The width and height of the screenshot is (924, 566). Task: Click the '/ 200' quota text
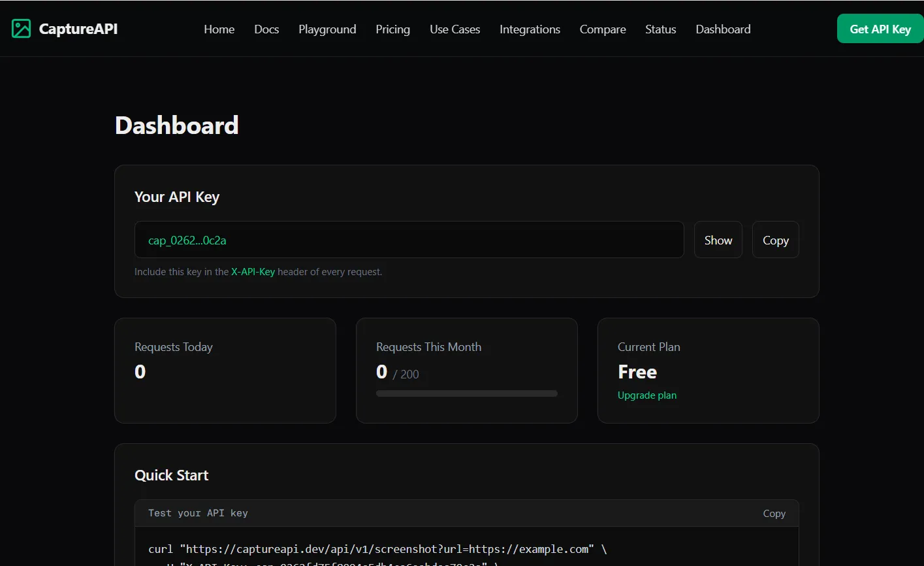click(406, 375)
